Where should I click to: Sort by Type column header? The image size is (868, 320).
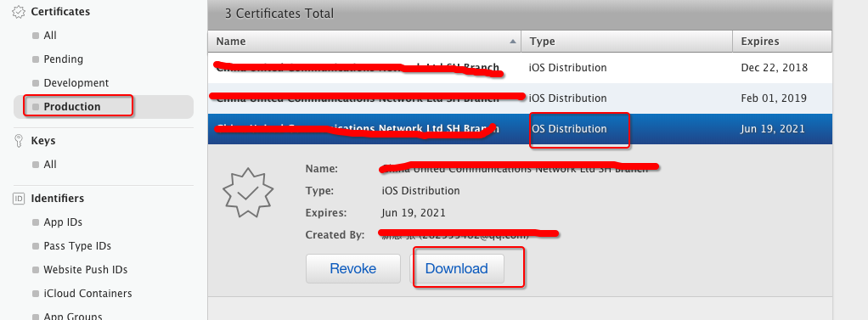[x=627, y=42]
